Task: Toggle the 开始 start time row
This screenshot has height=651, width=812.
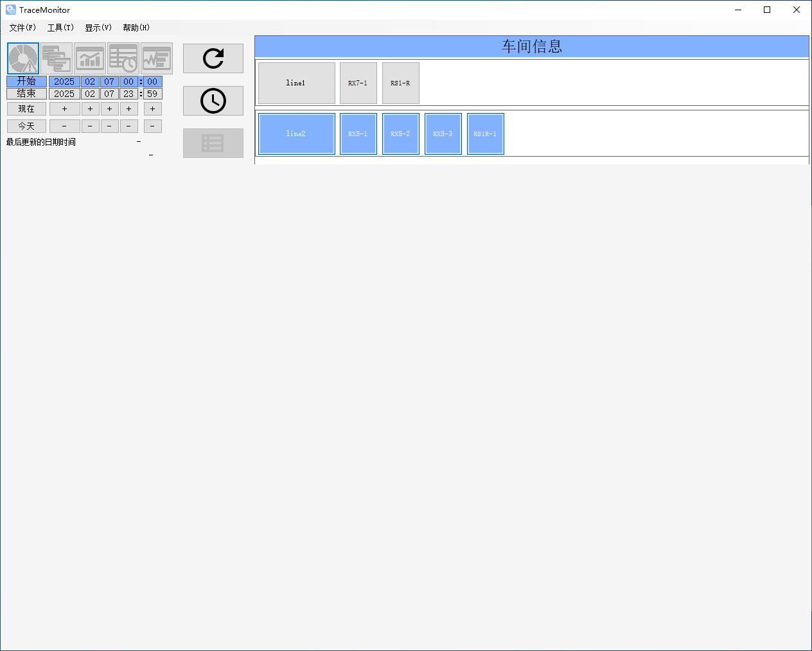Action: click(26, 82)
